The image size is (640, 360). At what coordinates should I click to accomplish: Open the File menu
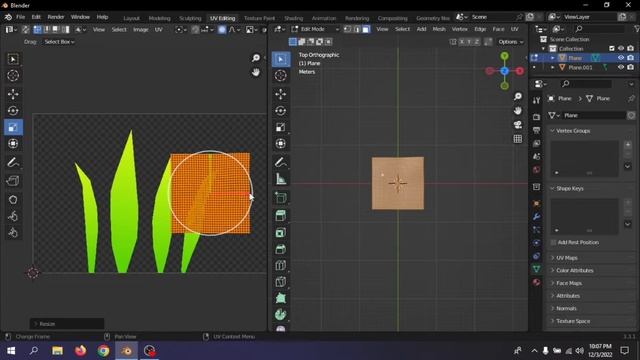(20, 17)
